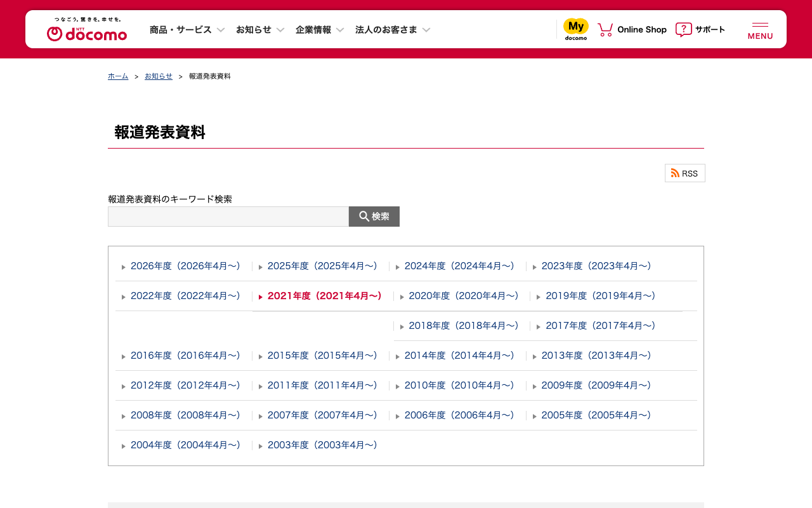Go to お知らせ breadcrumb link

pyautogui.click(x=159, y=76)
